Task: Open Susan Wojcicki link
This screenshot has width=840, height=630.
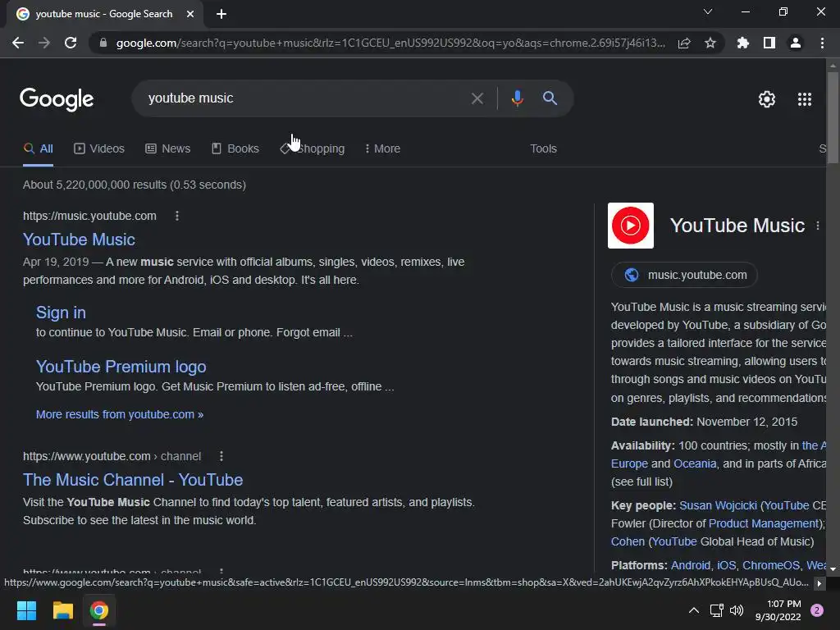Action: 718,505
